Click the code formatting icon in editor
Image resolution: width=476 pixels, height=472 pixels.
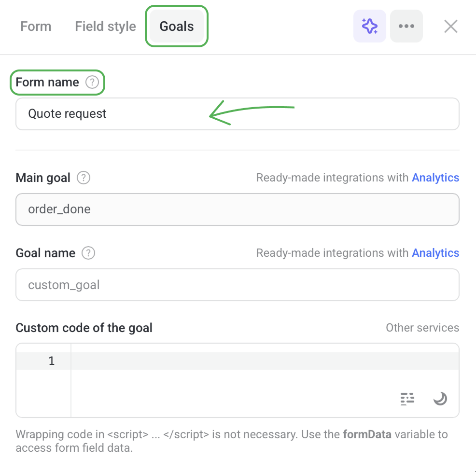[407, 399]
